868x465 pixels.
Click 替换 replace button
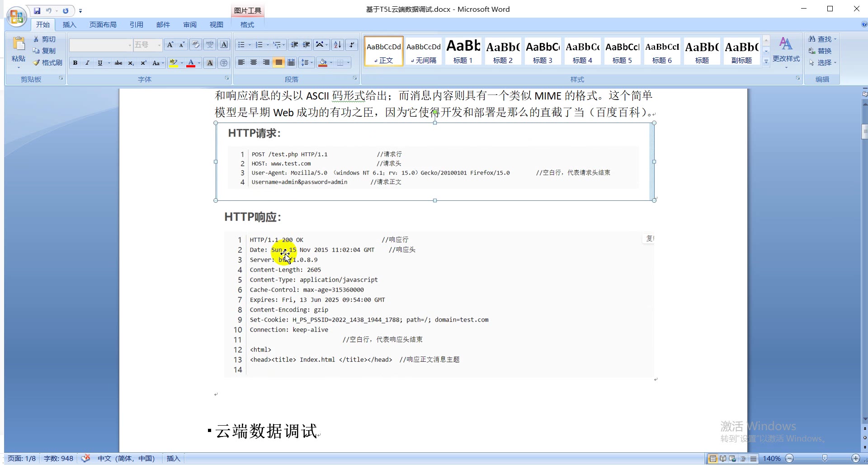(820, 51)
